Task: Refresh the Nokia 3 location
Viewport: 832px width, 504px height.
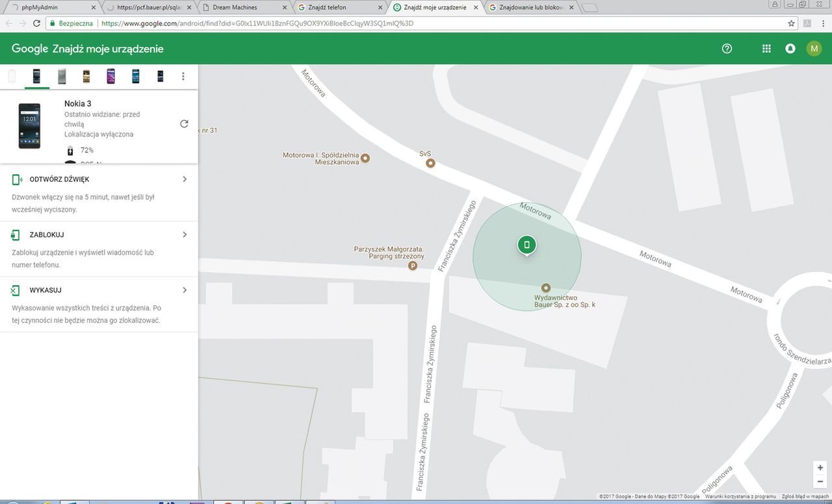Action: click(184, 124)
